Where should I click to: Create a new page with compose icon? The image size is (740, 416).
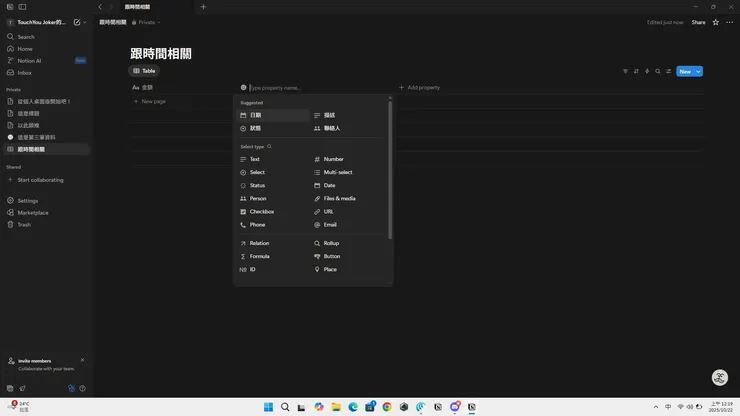pyautogui.click(x=77, y=22)
